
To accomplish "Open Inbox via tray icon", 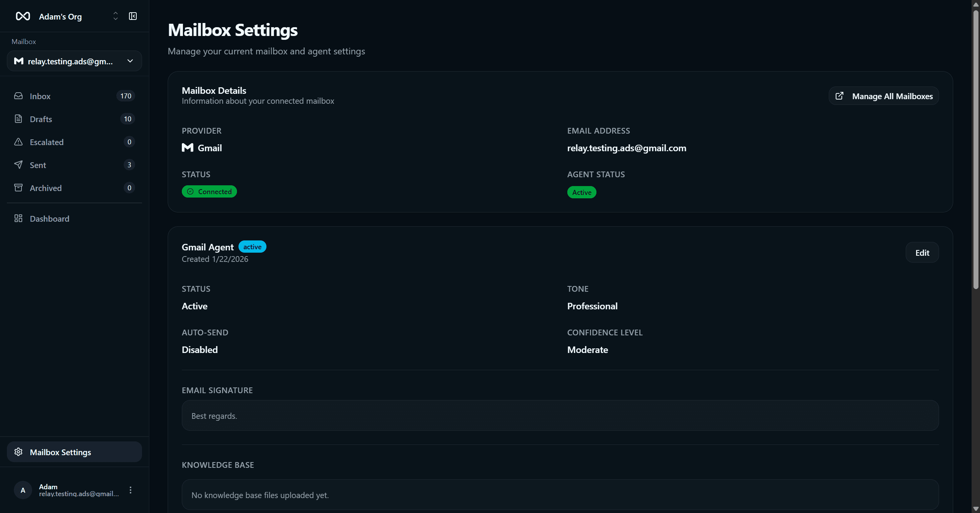I will click(x=18, y=96).
